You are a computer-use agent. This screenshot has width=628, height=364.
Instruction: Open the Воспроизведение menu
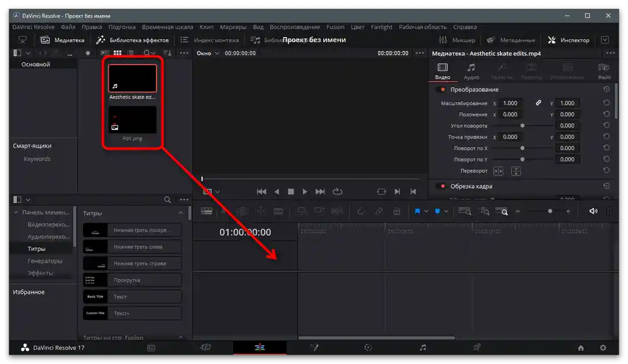point(295,27)
